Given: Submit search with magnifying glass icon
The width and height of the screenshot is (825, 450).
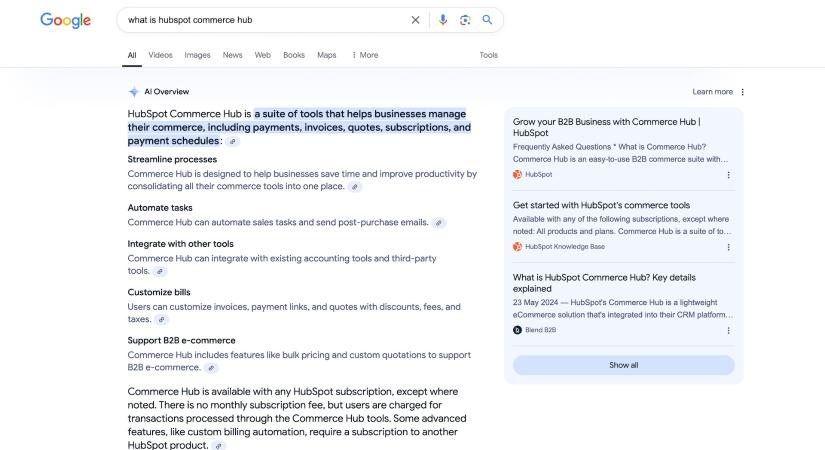Looking at the screenshot, I should (487, 20).
